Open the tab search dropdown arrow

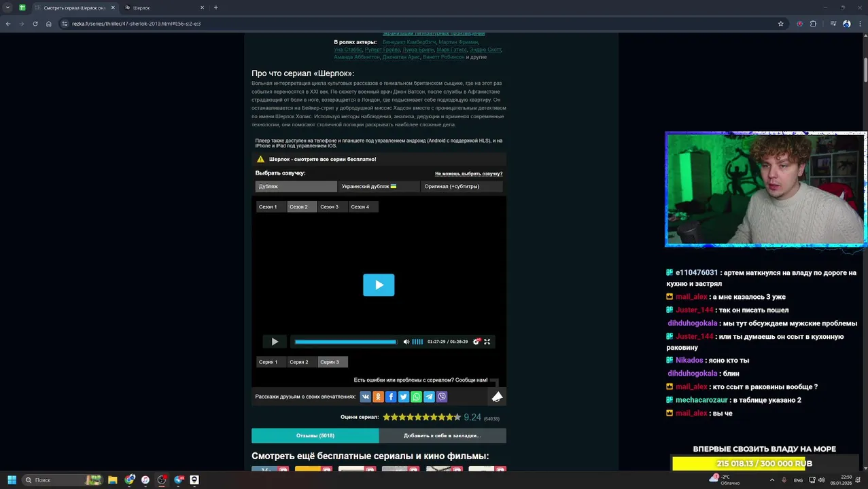click(7, 7)
